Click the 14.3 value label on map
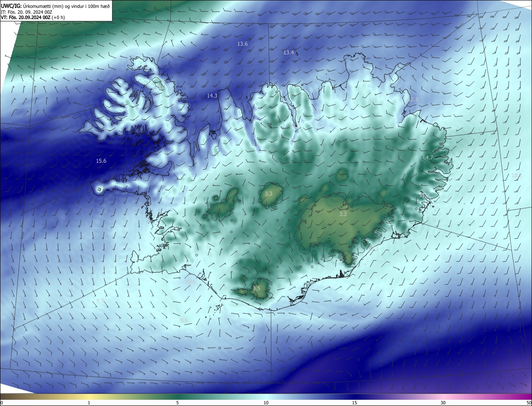The height and width of the screenshot is (406, 532). (212, 95)
